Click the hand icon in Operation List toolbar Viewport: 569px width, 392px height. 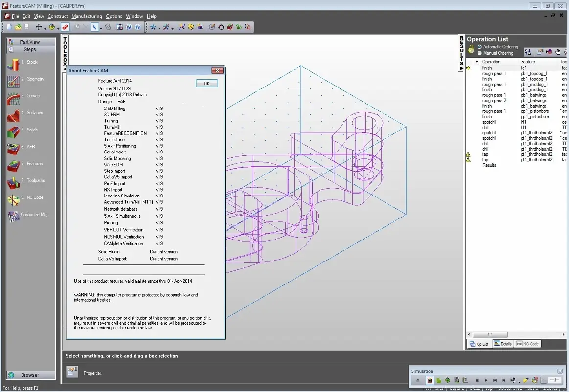(x=558, y=52)
